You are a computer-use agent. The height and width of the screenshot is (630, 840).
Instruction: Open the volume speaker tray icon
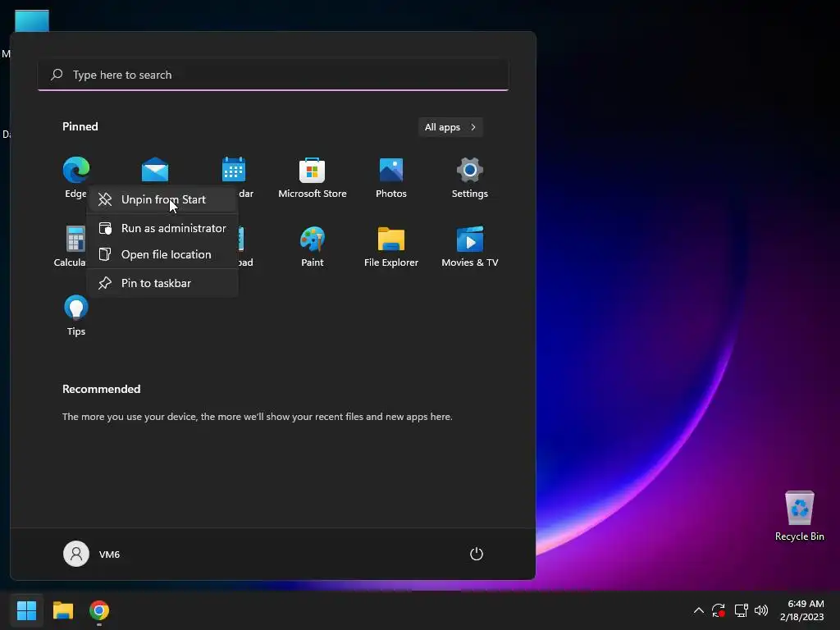pyautogui.click(x=761, y=610)
